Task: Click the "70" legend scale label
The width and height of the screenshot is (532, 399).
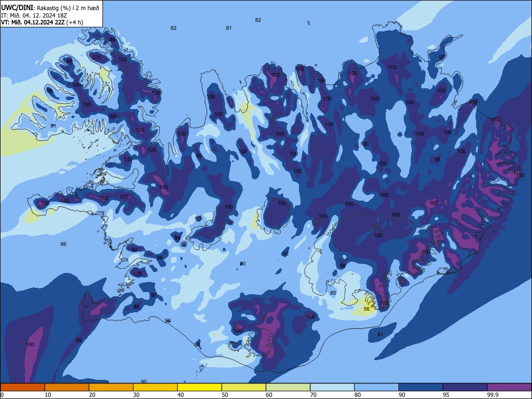Action: click(313, 395)
